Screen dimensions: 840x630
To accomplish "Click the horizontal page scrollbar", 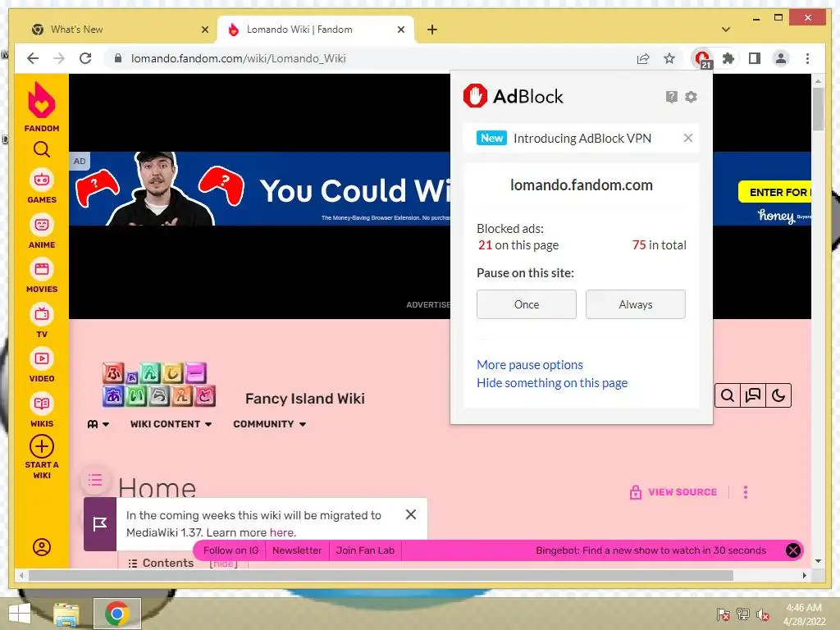I will (381, 575).
